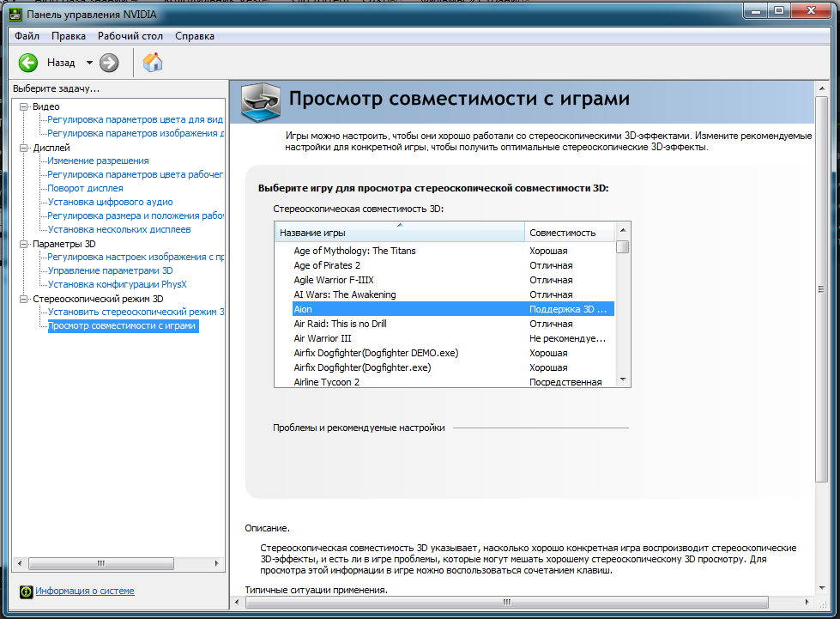Select Air Raid: This is no Drill
Screen dimensions: 840x619
tap(444, 324)
